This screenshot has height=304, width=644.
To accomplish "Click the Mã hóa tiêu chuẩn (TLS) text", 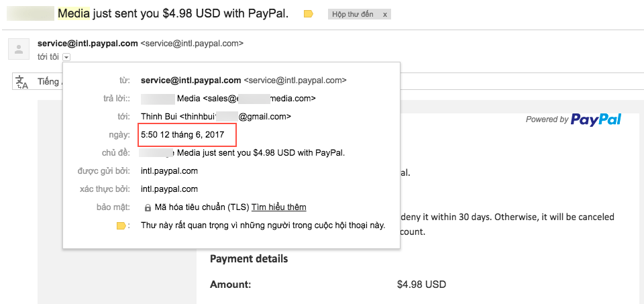I will pyautogui.click(x=202, y=207).
